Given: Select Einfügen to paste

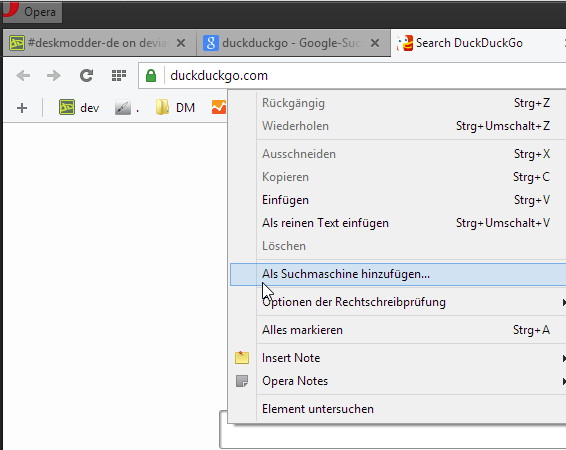Looking at the screenshot, I should (x=398, y=200).
